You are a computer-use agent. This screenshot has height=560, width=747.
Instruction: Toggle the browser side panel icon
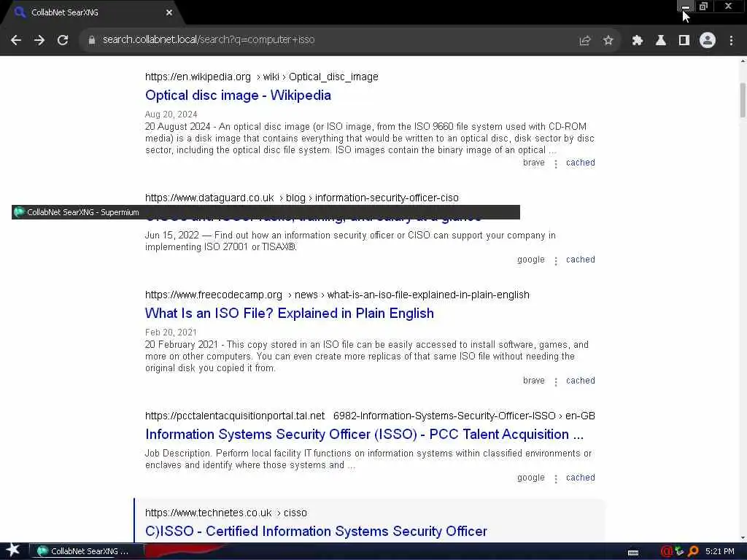coord(684,41)
